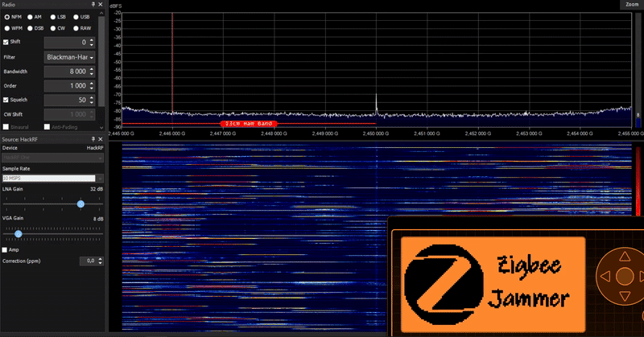644x337 pixels.
Task: Decrease Squelch with down arrow
Action: [92, 103]
